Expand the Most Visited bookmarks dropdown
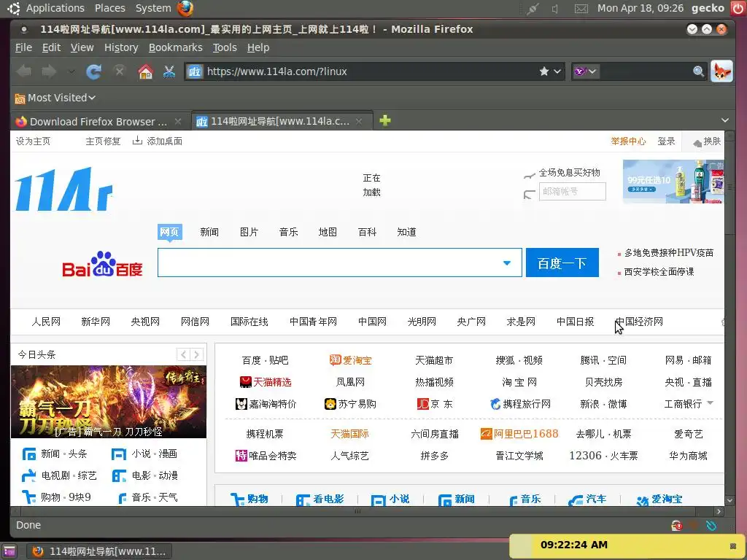Screen dimensions: 747x560 click(55, 98)
